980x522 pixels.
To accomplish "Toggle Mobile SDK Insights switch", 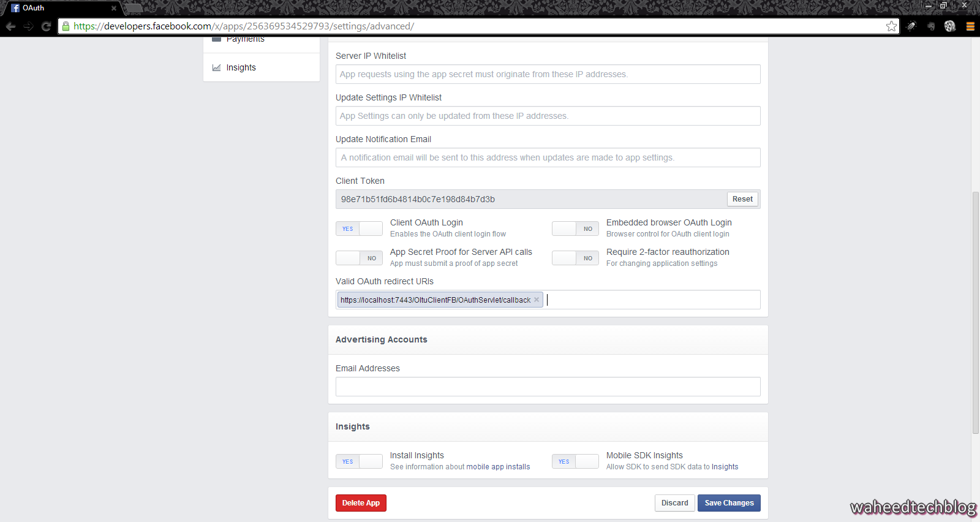I will [575, 461].
